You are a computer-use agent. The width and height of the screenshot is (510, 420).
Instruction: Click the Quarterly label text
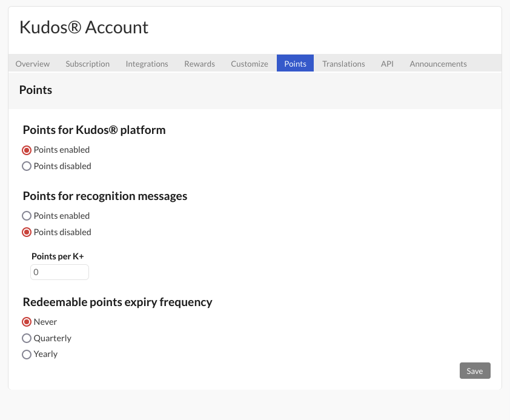52,338
